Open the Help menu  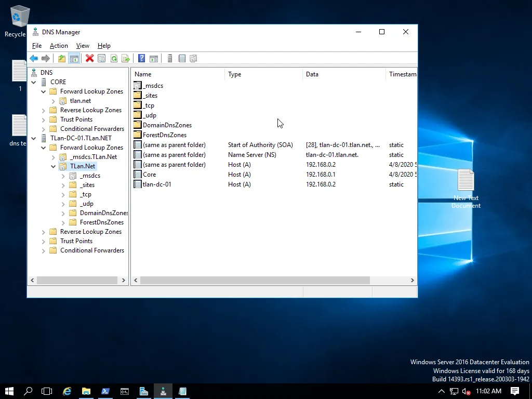(x=104, y=46)
